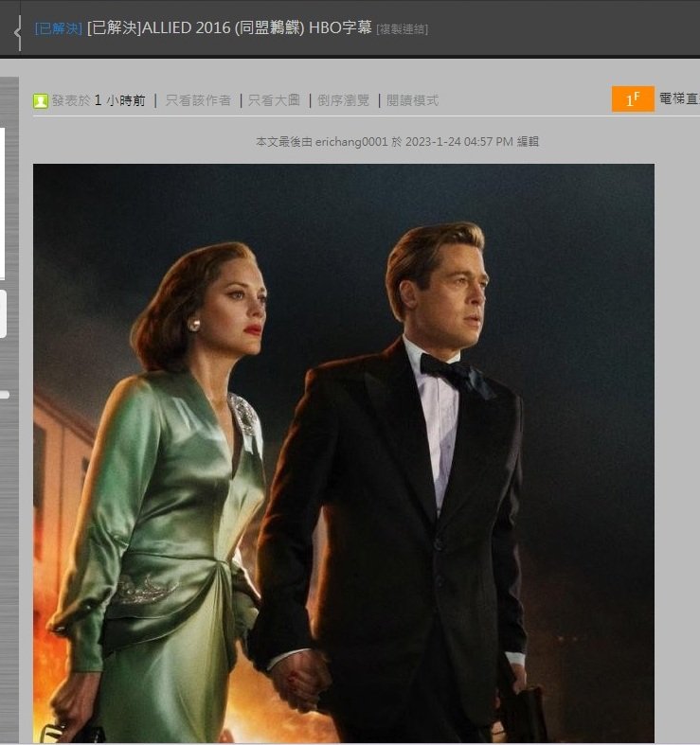Click the 發表於 1 小時前 timestamp

pyautogui.click(x=99, y=100)
